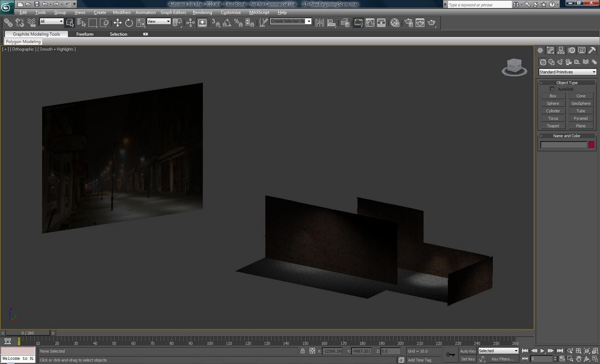Viewport: 600px width, 364px height.
Task: Click the Mirror tool icon
Action: point(319,23)
